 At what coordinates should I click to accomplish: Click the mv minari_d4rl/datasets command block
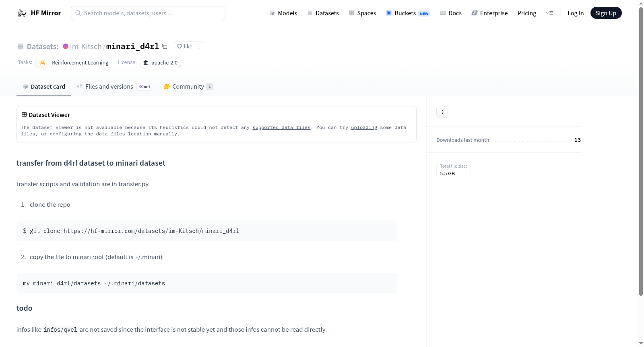(x=207, y=283)
